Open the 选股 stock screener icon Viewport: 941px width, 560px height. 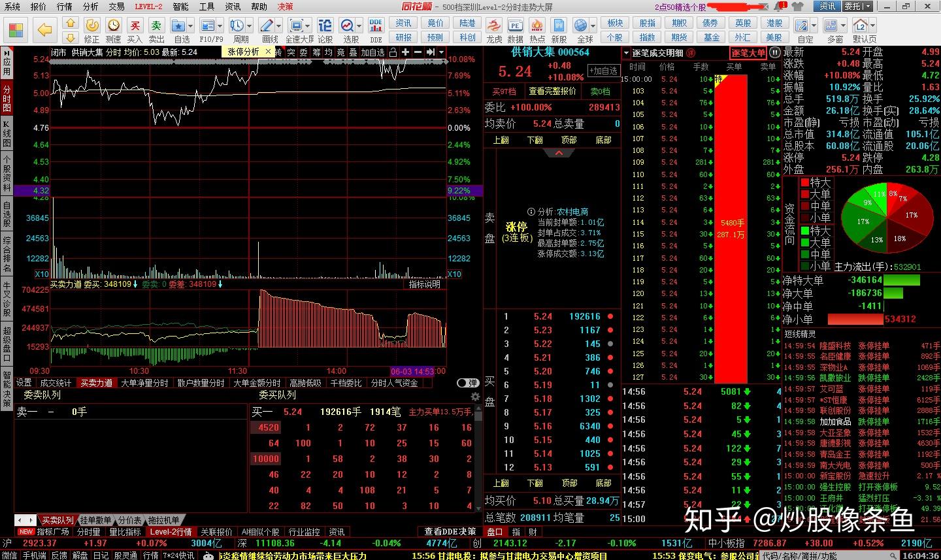(347, 25)
